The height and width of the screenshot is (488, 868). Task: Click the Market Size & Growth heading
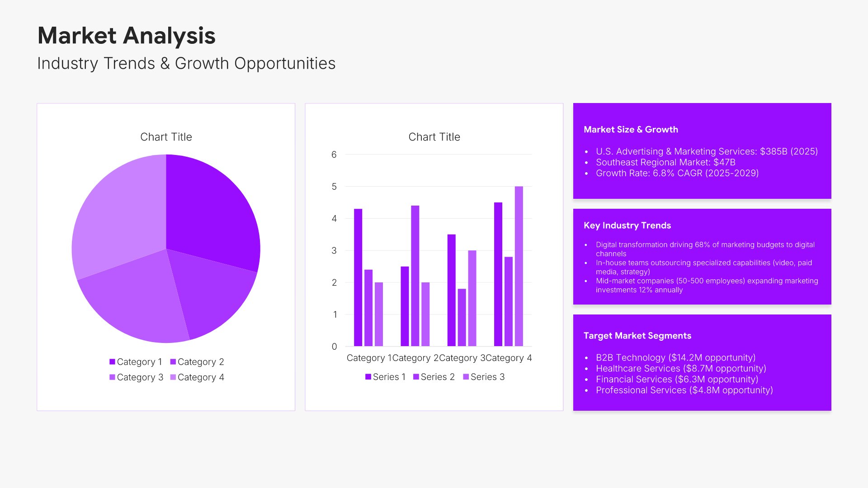coord(631,130)
